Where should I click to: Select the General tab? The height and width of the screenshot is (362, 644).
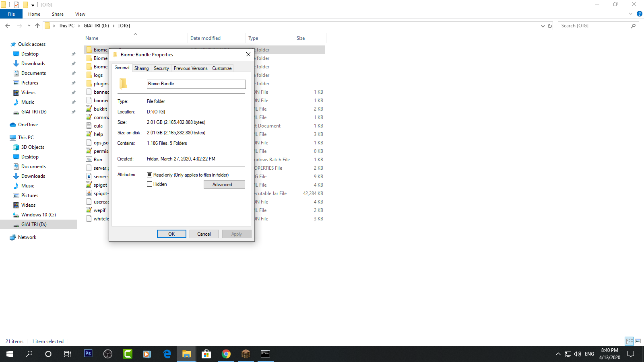pyautogui.click(x=122, y=68)
